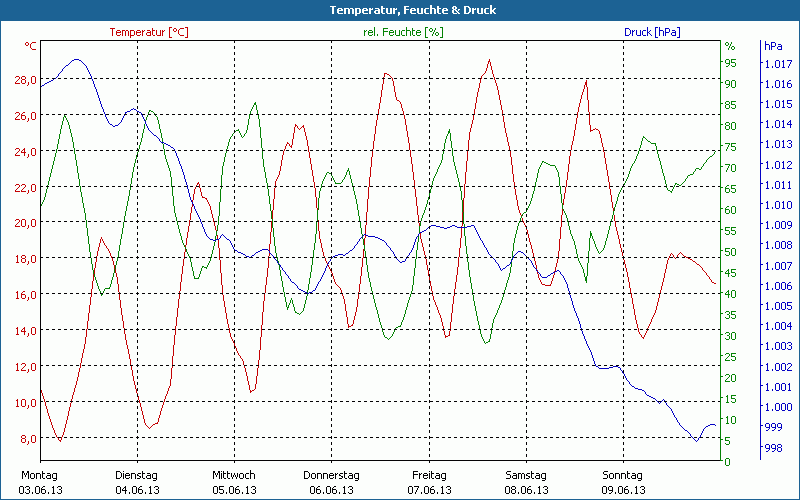Click the 8,0 temperature axis tick

click(x=27, y=438)
